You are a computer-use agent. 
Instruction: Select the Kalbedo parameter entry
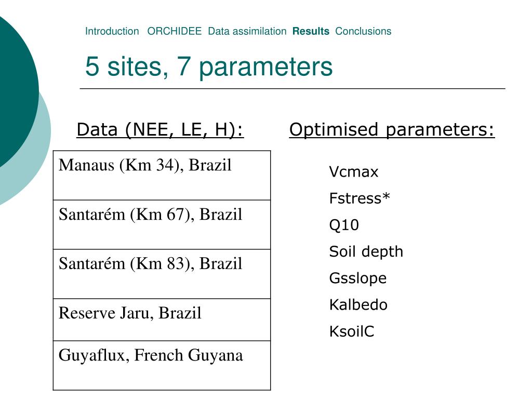(358, 304)
